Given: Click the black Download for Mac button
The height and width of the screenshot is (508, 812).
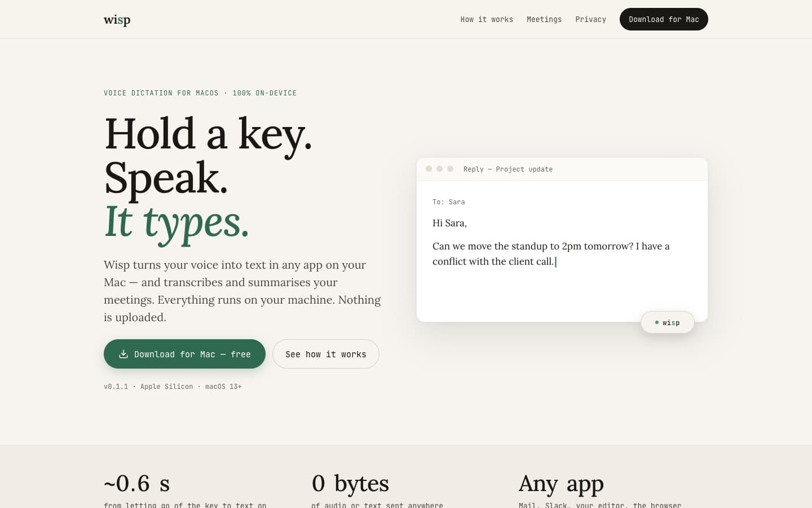Looking at the screenshot, I should pyautogui.click(x=664, y=19).
